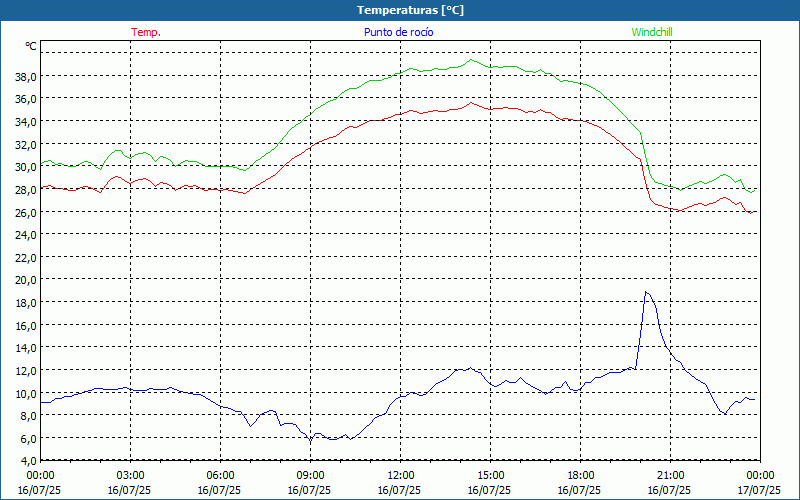The width and height of the screenshot is (800, 500).
Task: Select the red "Temp." legend label
Action: click(146, 32)
